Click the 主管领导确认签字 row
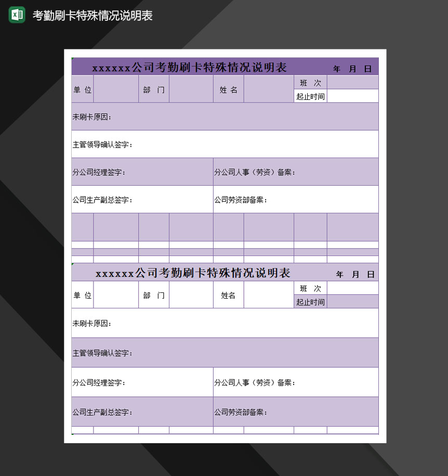The height and width of the screenshot is (476, 448). coord(156,144)
